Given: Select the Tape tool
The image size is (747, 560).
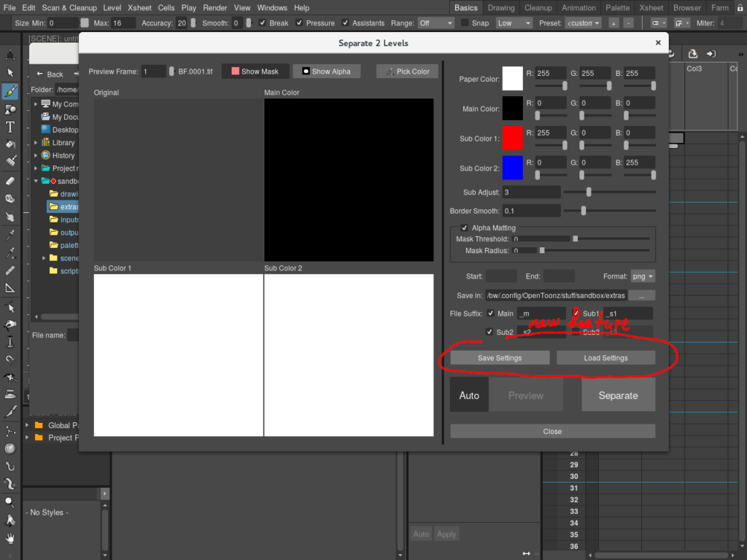Looking at the screenshot, I should (10, 198).
